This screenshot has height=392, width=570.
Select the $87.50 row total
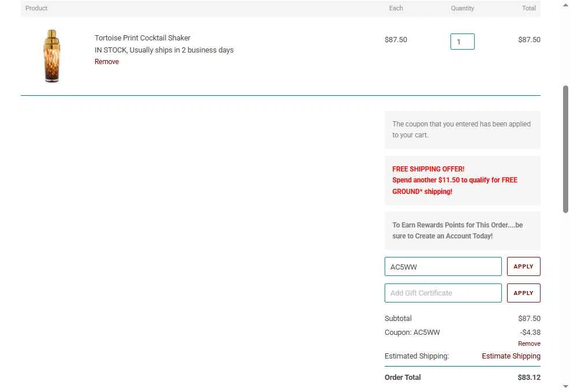point(529,40)
